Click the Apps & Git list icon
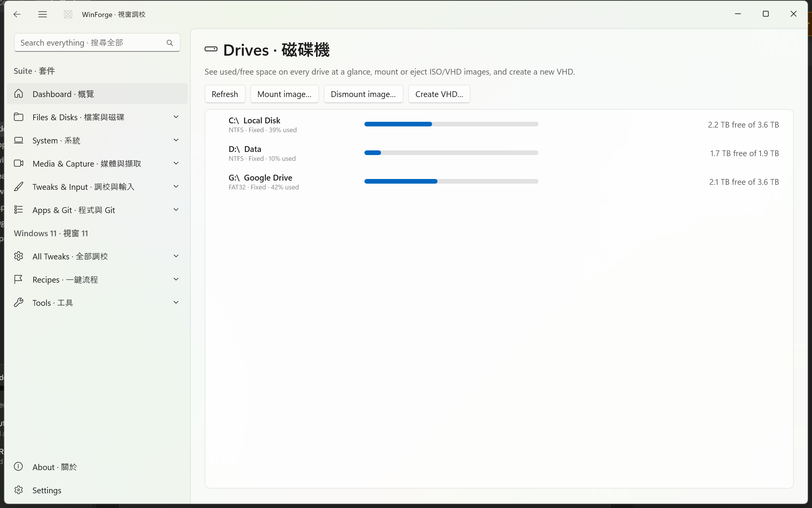The height and width of the screenshot is (508, 812). point(19,210)
